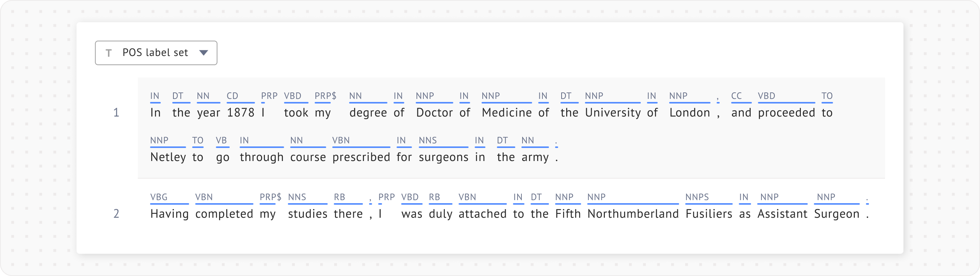Select the word 'surgeons' in first sentence

444,157
